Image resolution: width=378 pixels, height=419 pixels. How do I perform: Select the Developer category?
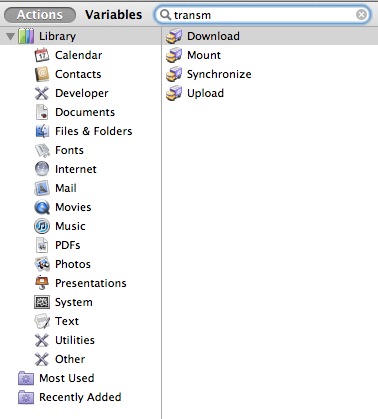coord(82,93)
